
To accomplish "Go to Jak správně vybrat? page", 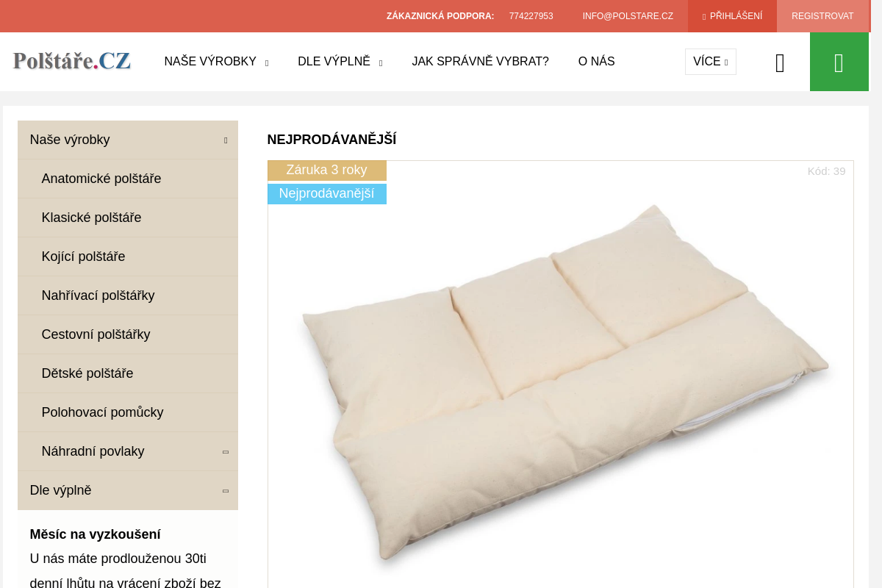I will pos(480,62).
